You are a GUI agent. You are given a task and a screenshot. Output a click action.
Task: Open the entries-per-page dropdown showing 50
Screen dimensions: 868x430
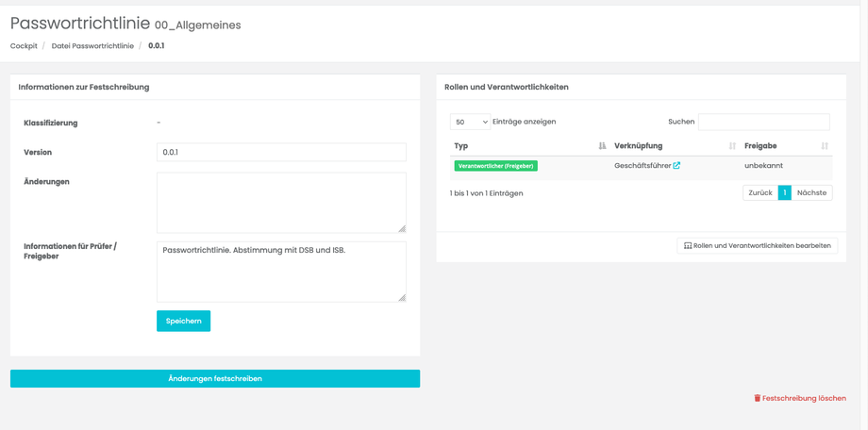pos(470,122)
